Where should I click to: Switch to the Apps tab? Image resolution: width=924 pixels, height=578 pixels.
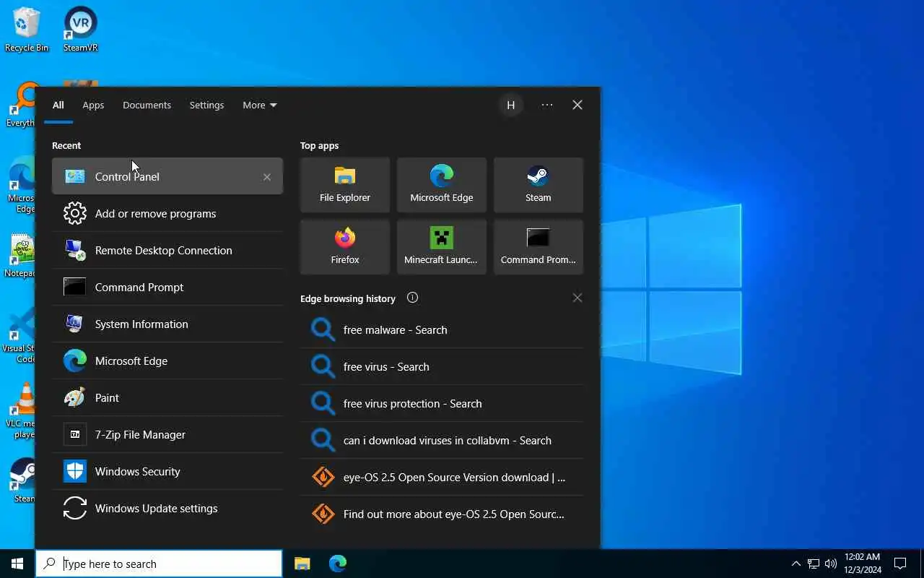(x=93, y=105)
